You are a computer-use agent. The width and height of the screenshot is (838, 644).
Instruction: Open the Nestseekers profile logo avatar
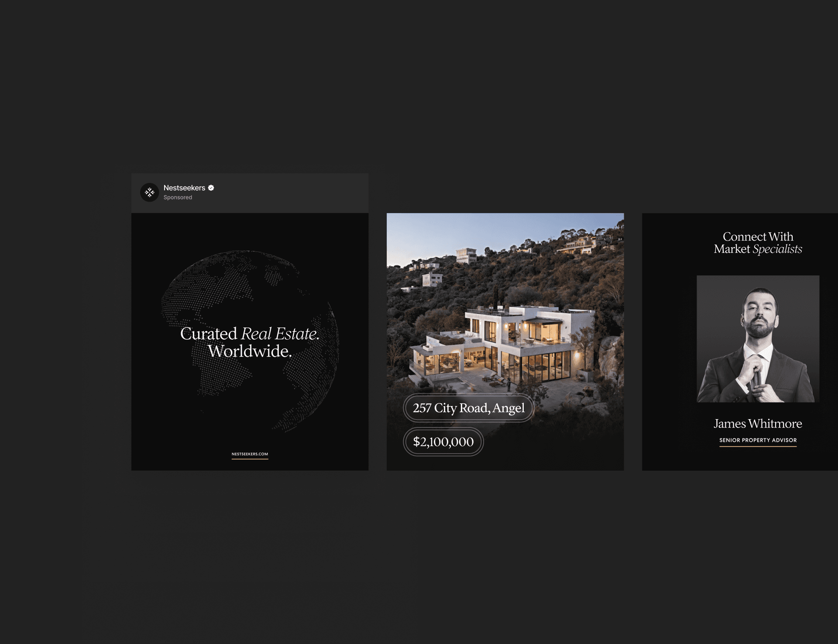149,192
